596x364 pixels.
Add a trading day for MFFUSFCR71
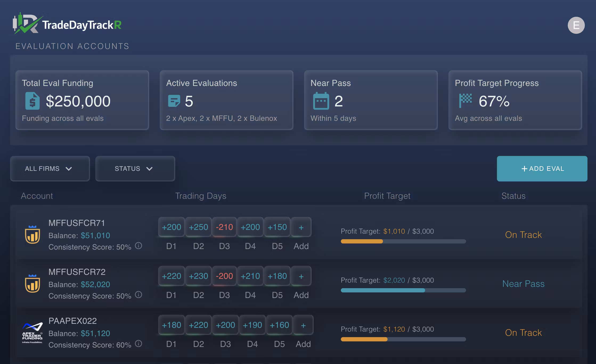[301, 227]
